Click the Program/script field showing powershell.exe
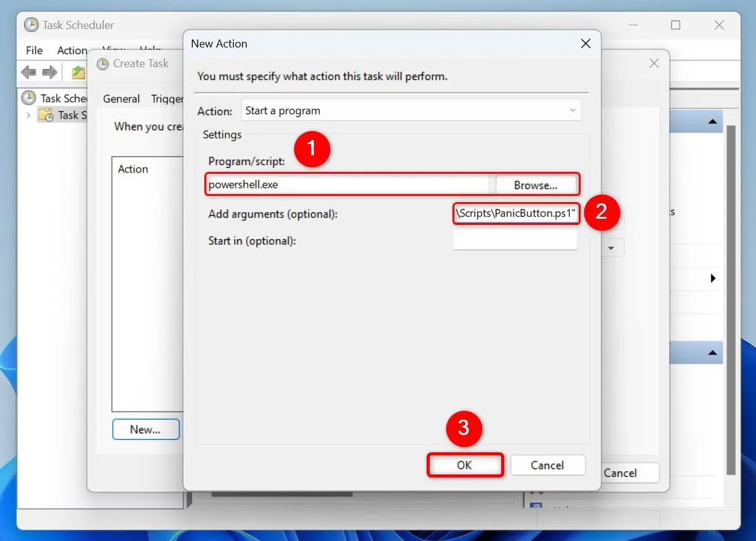This screenshot has height=541, width=756. pyautogui.click(x=345, y=184)
